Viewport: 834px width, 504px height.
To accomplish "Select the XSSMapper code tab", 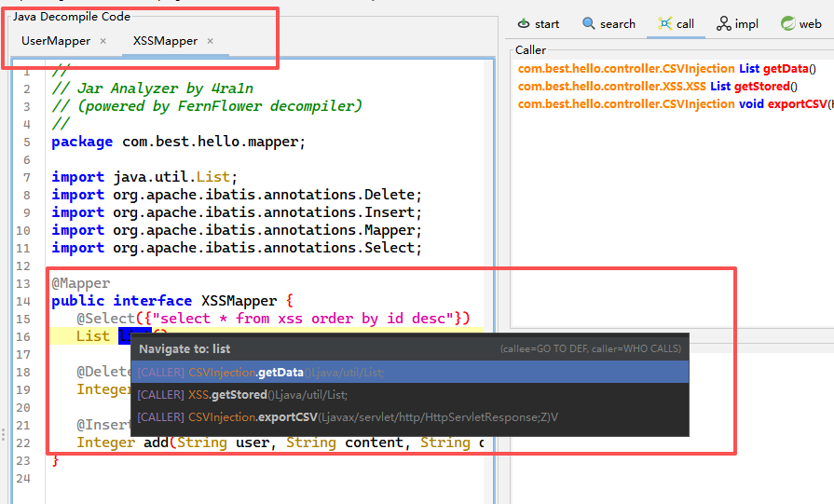I will pyautogui.click(x=165, y=41).
